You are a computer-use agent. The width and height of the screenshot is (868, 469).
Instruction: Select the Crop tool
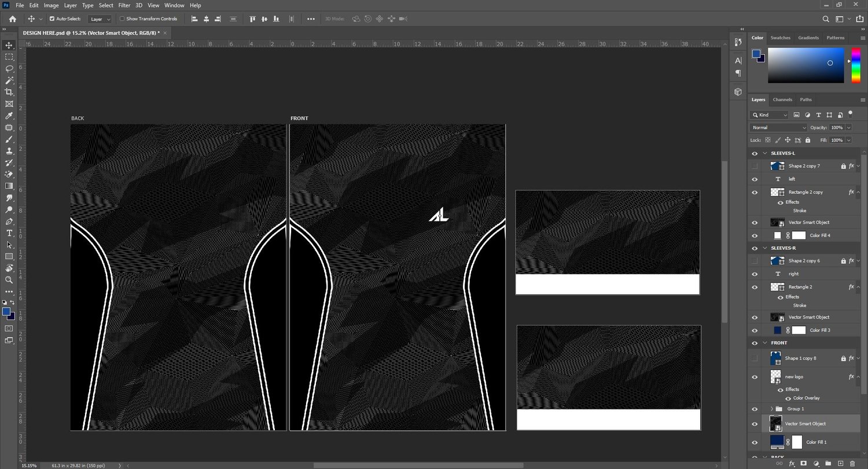click(x=9, y=92)
